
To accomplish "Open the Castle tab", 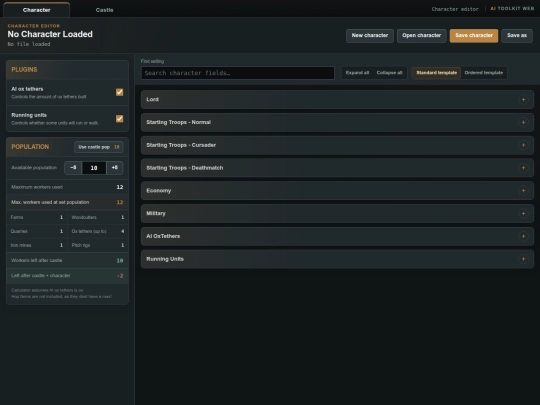I will 104,10.
